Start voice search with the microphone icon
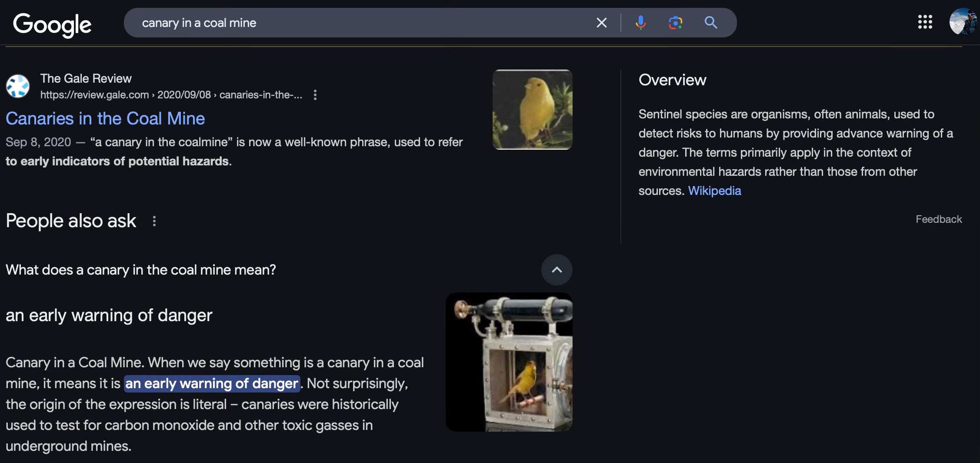The image size is (980, 463). point(640,23)
